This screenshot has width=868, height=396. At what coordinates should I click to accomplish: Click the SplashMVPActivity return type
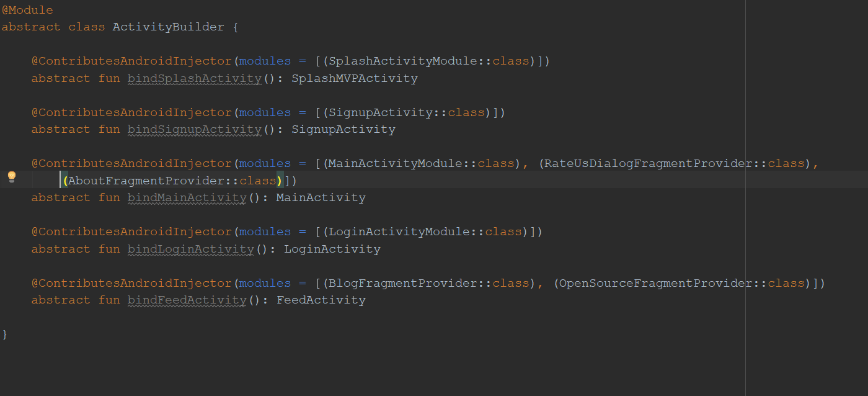[x=355, y=78]
